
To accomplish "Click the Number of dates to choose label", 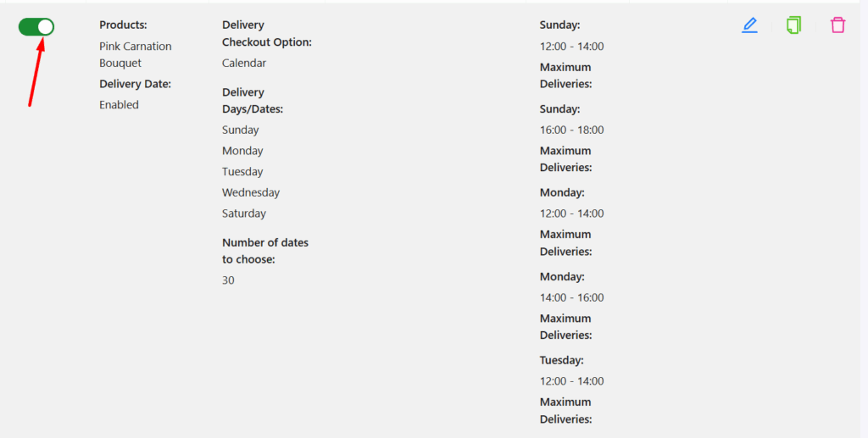I will pyautogui.click(x=265, y=251).
